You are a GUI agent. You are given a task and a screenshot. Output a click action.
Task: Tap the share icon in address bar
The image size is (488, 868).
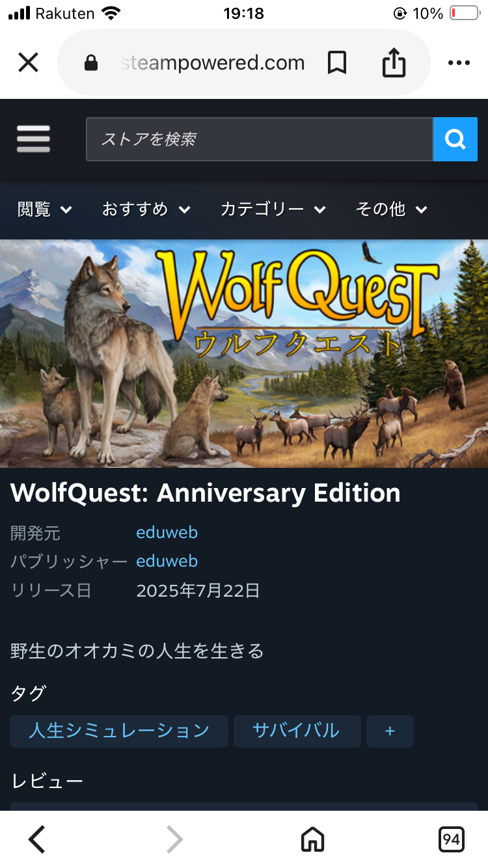394,63
